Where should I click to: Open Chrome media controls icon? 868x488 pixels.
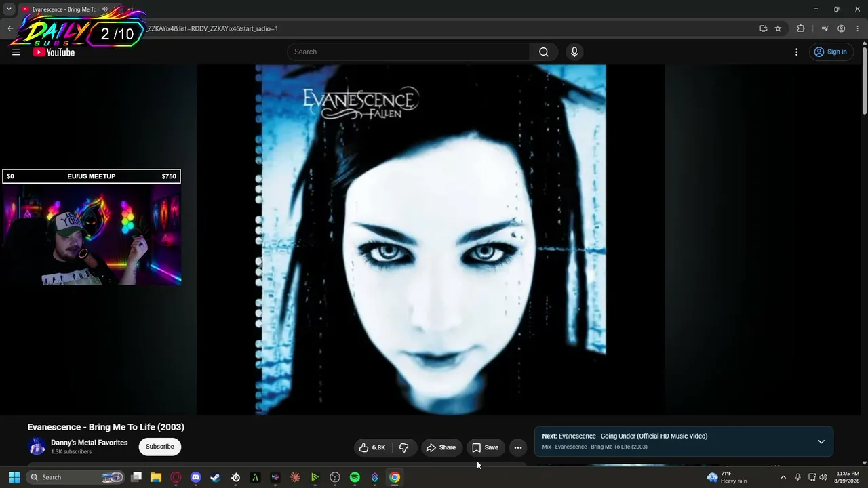(x=825, y=28)
